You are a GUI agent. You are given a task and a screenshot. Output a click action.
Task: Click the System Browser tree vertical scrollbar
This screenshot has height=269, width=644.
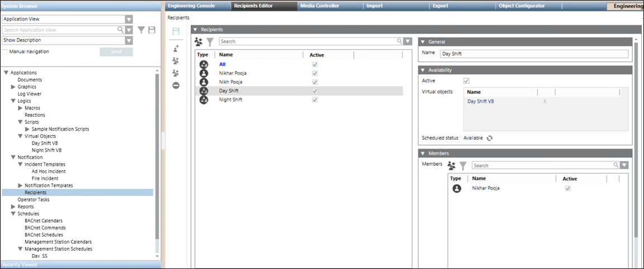[x=157, y=162]
